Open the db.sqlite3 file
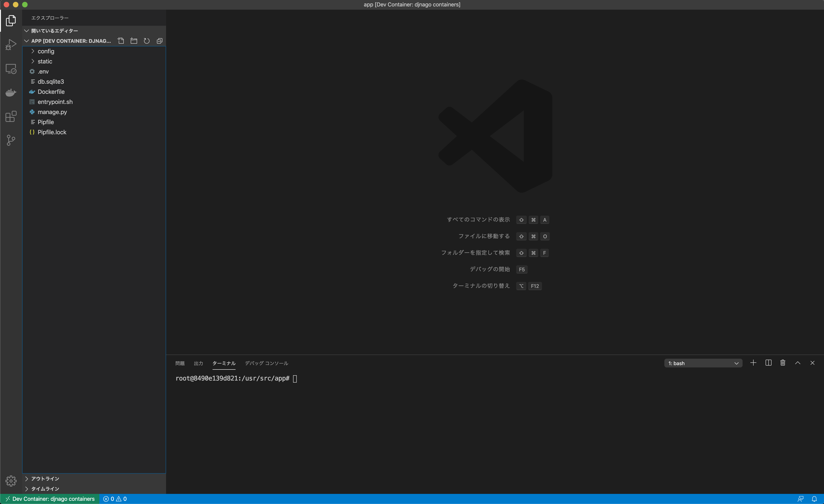Image resolution: width=824 pixels, height=504 pixels. pos(94,82)
